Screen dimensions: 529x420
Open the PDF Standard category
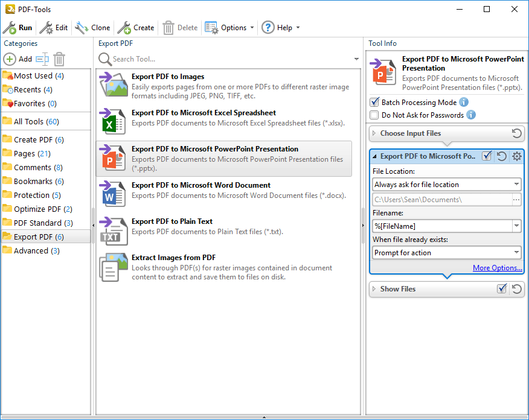pos(46,223)
